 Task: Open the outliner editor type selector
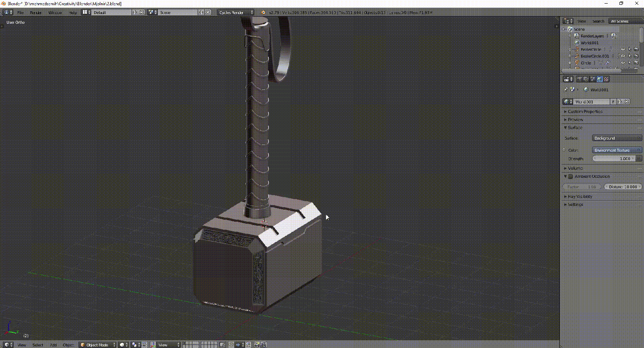[568, 21]
